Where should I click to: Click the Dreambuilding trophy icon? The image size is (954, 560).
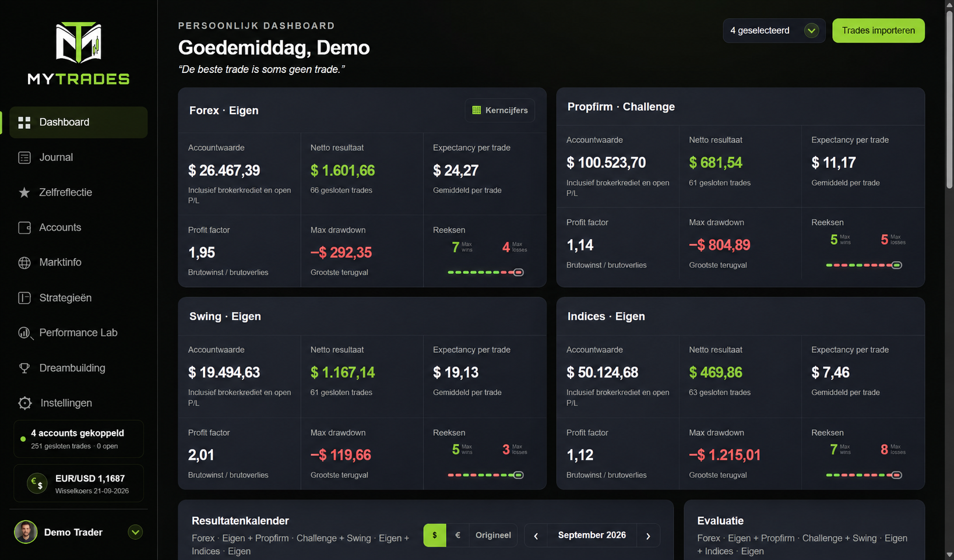click(24, 368)
